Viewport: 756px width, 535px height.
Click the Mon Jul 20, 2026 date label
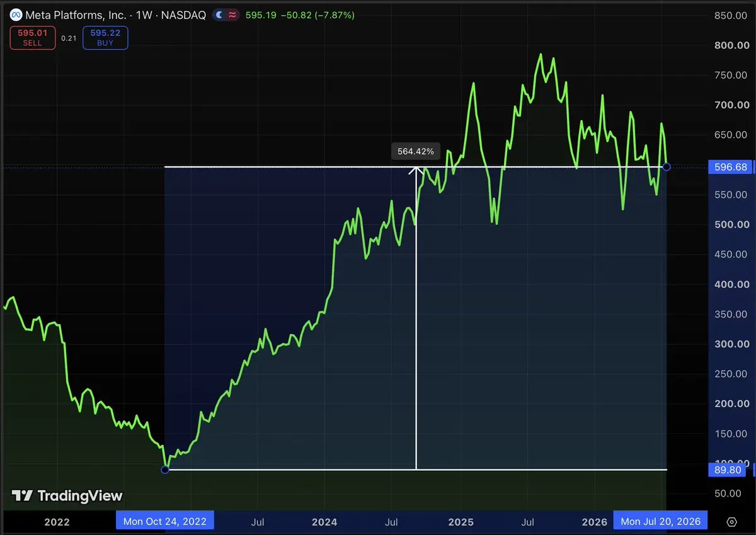[x=660, y=521]
